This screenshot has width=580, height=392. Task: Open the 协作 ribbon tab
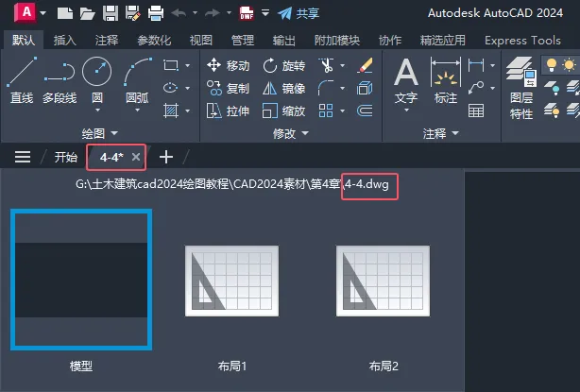tap(390, 40)
